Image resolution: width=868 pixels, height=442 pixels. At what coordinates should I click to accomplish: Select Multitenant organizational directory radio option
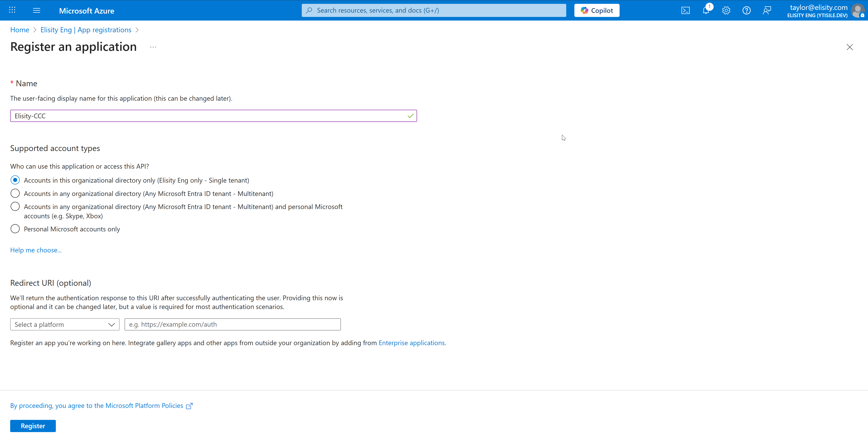click(15, 193)
